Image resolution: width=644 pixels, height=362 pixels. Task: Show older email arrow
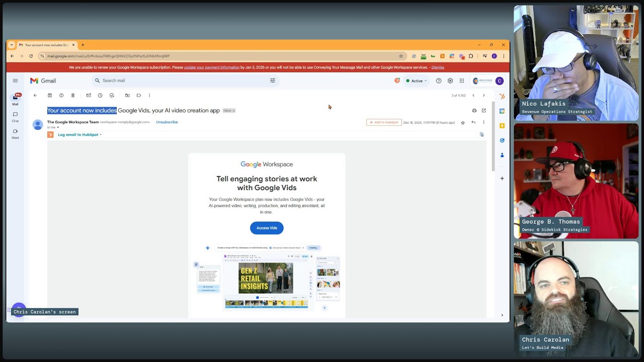484,95
